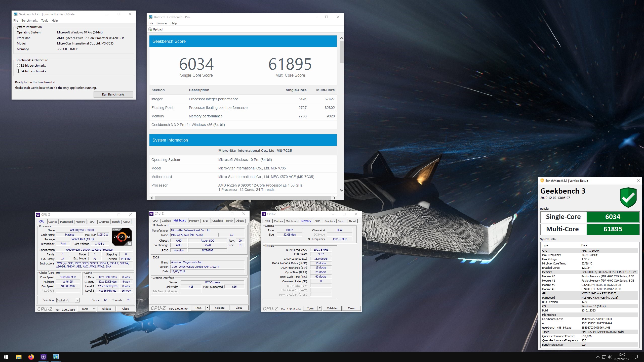
Task: Click Geekbench 3 Pro window title icon
Action: click(16, 14)
